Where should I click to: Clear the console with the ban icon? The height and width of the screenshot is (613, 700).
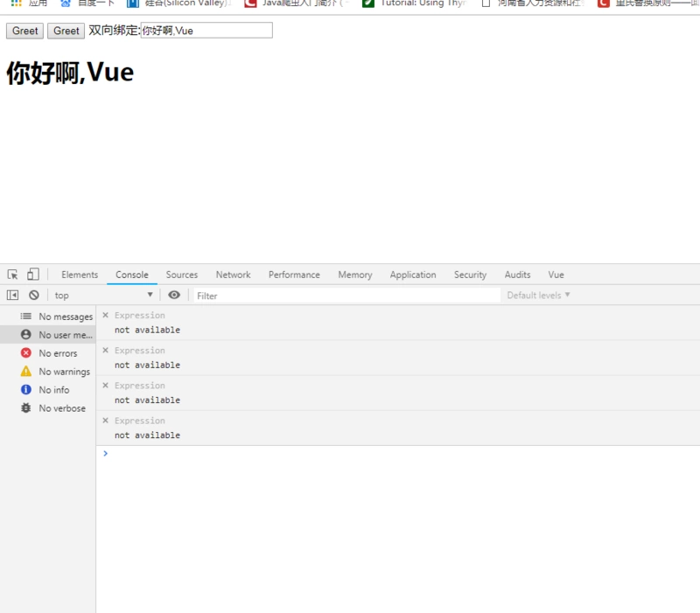34,296
